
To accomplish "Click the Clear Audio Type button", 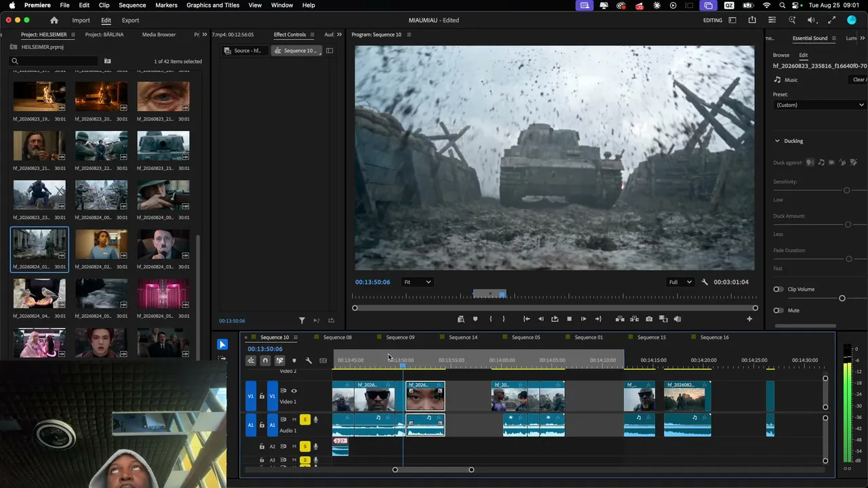I will 859,80.
